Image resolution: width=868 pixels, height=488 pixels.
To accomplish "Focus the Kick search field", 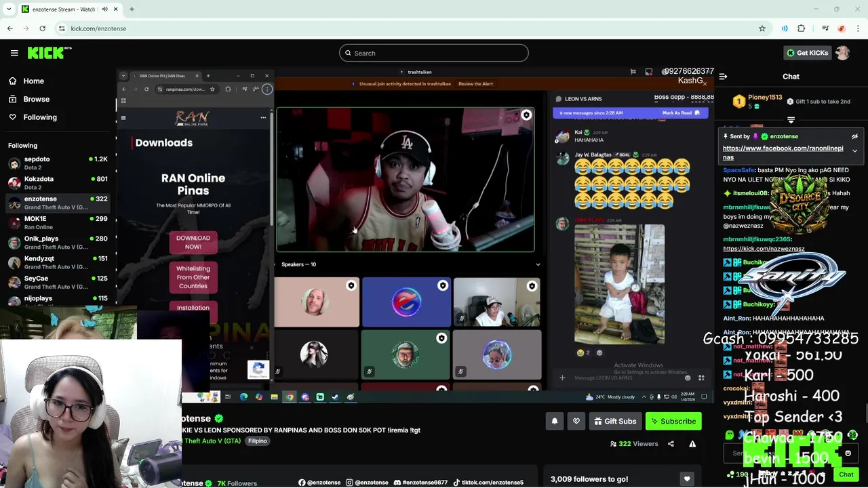I will [434, 53].
